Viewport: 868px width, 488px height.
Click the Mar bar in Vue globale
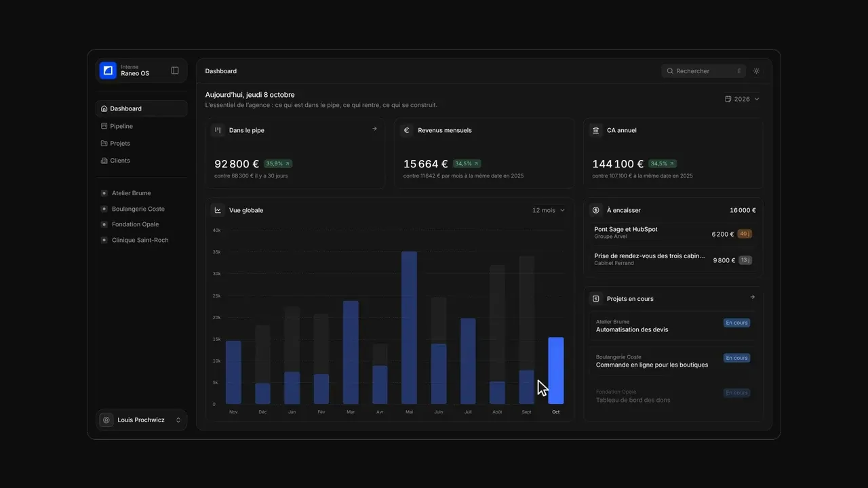click(x=351, y=352)
